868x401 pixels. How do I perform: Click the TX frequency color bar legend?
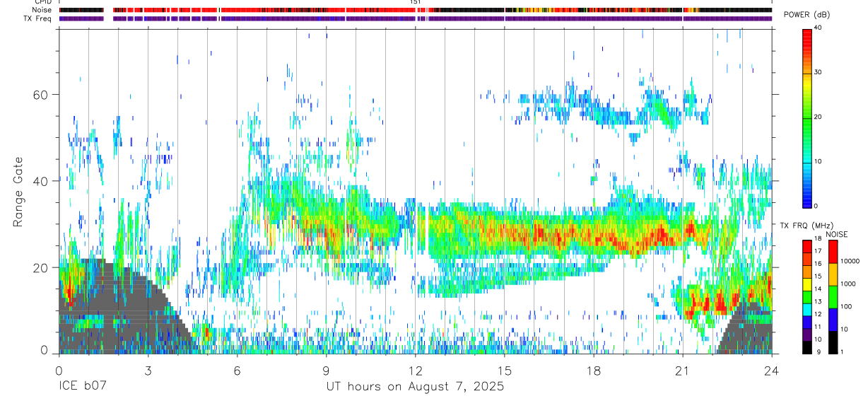pos(807,296)
